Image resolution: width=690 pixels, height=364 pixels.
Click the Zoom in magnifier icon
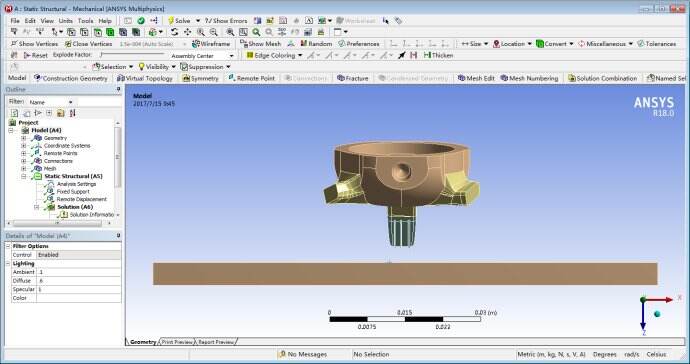click(x=201, y=32)
